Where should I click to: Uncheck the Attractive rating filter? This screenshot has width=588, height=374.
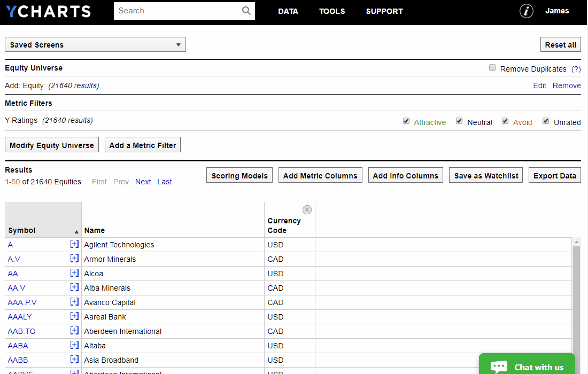(406, 121)
